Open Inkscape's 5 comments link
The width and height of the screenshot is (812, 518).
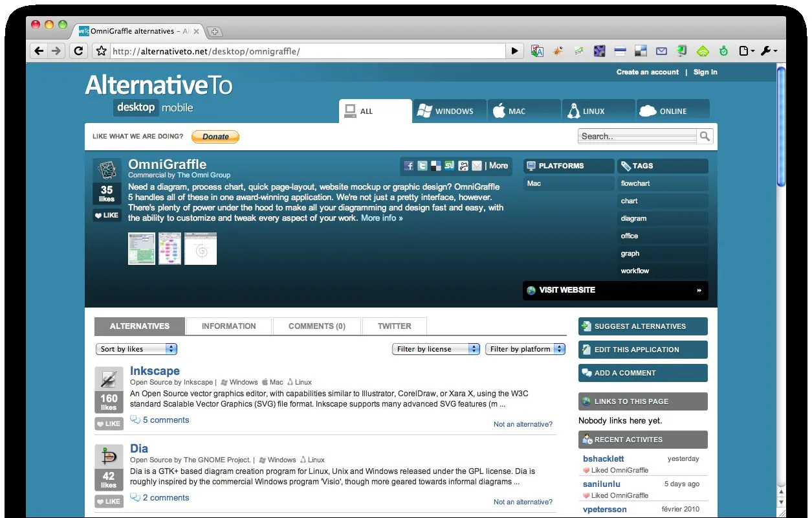[x=166, y=420]
